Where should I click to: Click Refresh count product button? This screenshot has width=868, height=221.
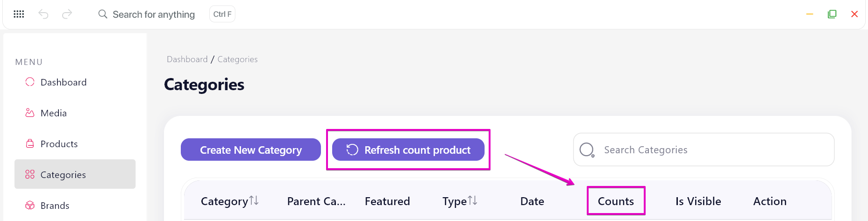click(408, 150)
